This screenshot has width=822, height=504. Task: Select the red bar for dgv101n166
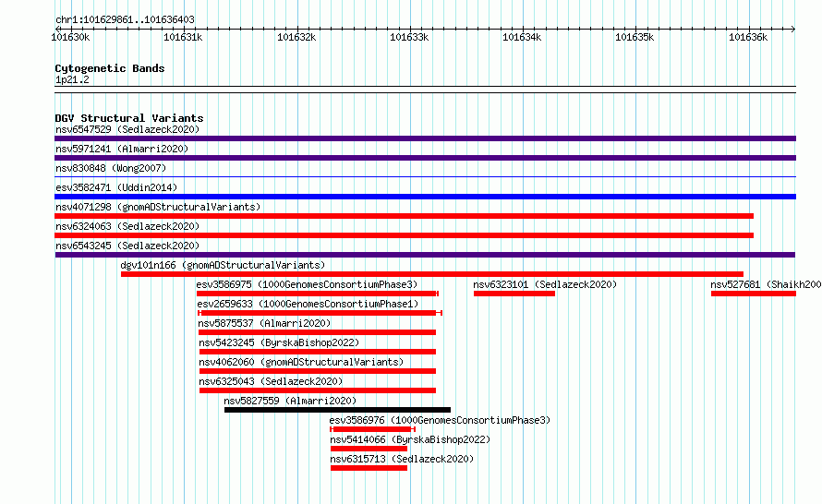(x=432, y=274)
